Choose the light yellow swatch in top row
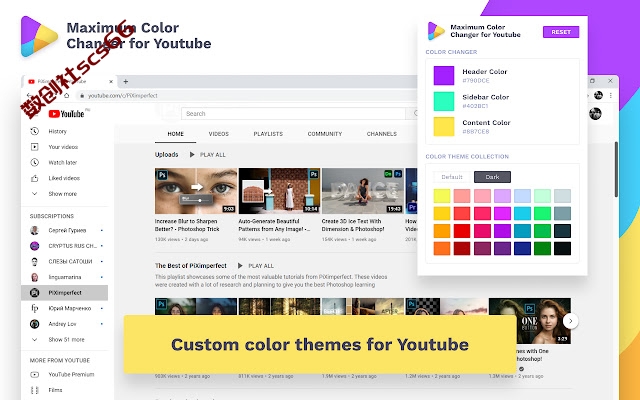This screenshot has height=400, width=640. (x=442, y=196)
